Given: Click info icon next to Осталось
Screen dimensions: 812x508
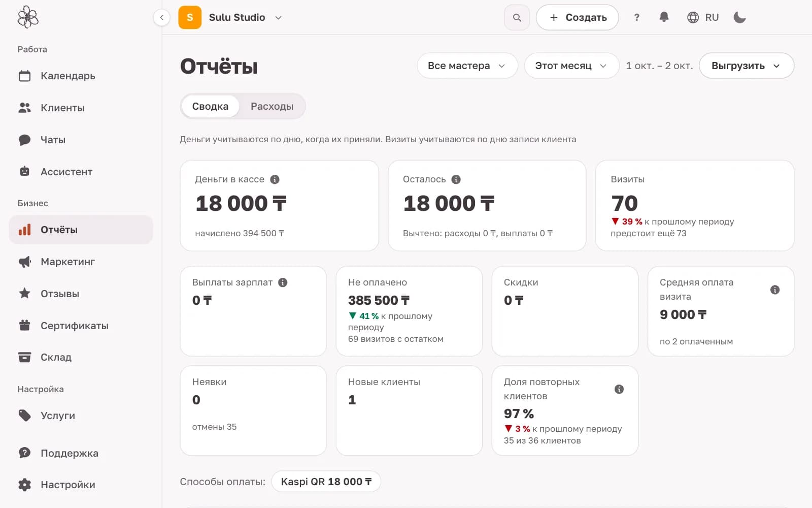Looking at the screenshot, I should (456, 179).
